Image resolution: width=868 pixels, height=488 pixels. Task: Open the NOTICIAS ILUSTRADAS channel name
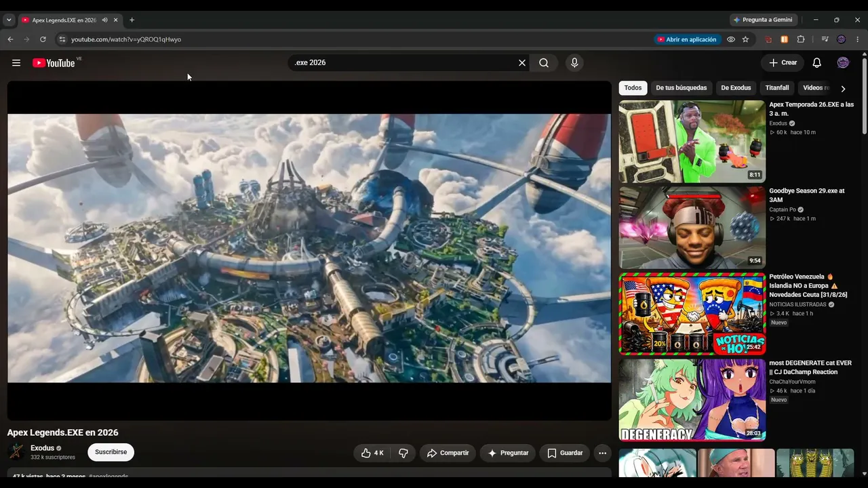(797, 305)
